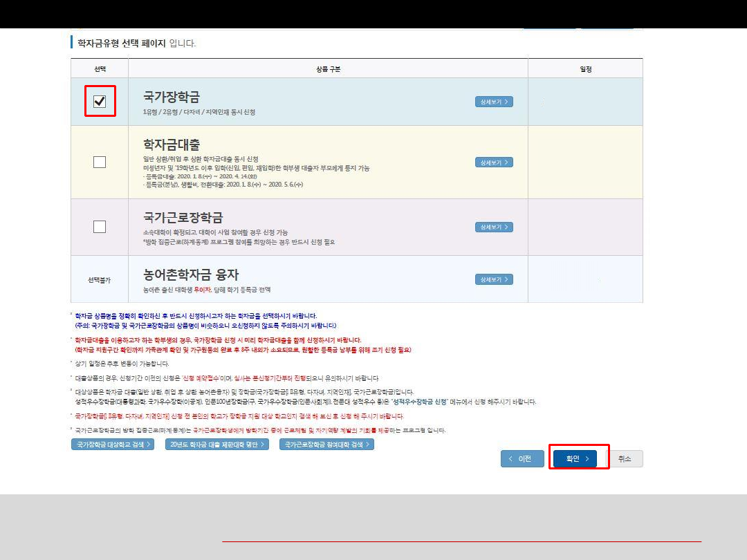
Task: Click the 취소 button
Action: pos(625,458)
